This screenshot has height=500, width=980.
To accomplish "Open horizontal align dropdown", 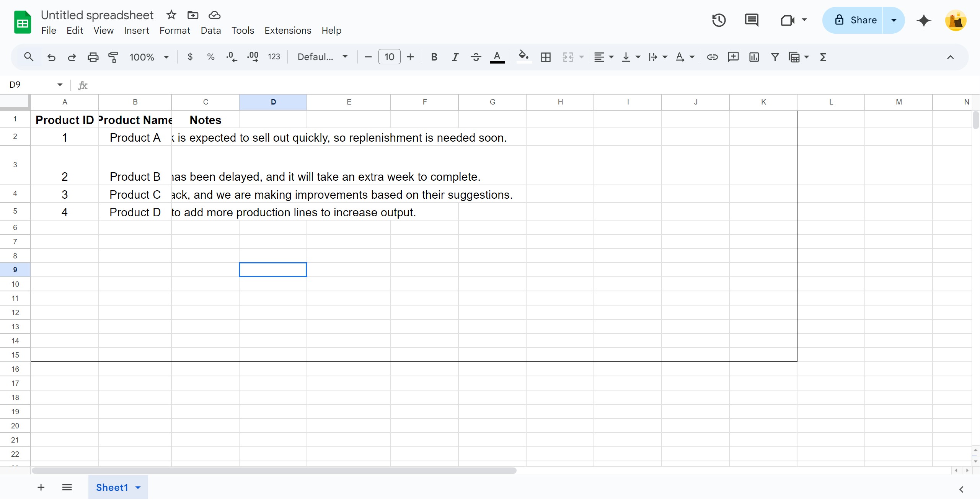I will coord(603,57).
